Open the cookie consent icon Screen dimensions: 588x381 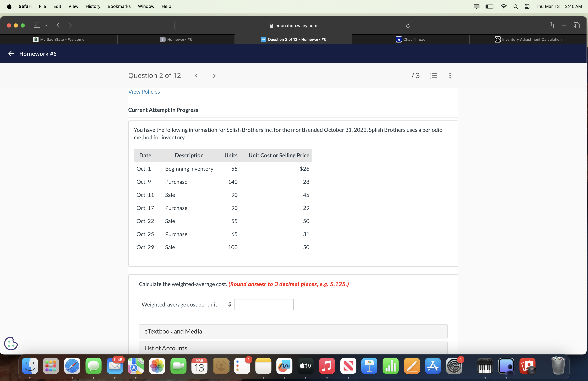click(11, 343)
